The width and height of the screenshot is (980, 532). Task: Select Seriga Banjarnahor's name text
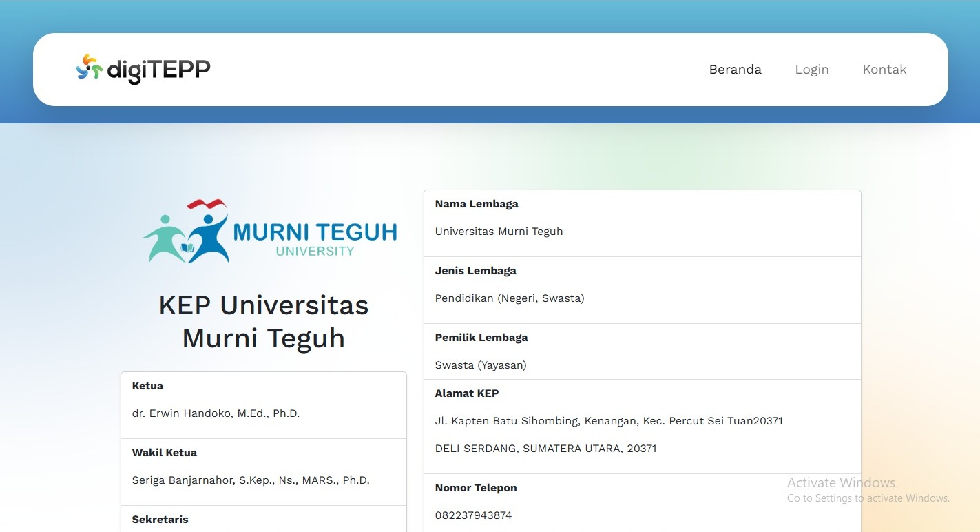pos(251,480)
